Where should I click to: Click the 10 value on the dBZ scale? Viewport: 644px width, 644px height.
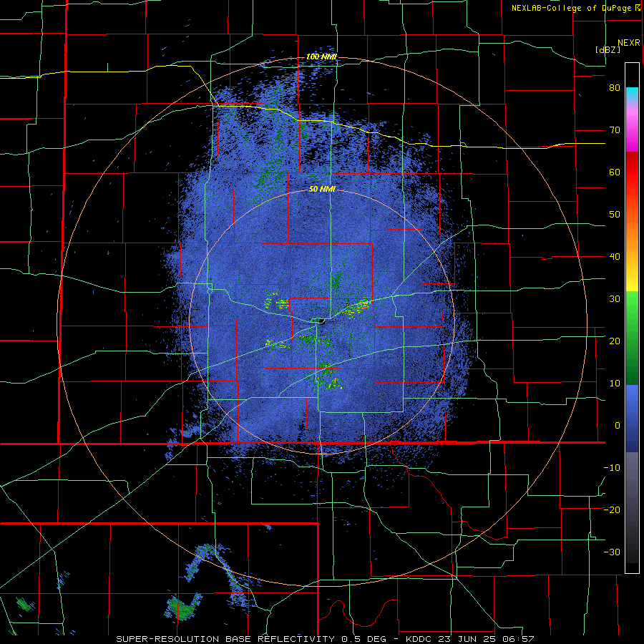pyautogui.click(x=615, y=384)
